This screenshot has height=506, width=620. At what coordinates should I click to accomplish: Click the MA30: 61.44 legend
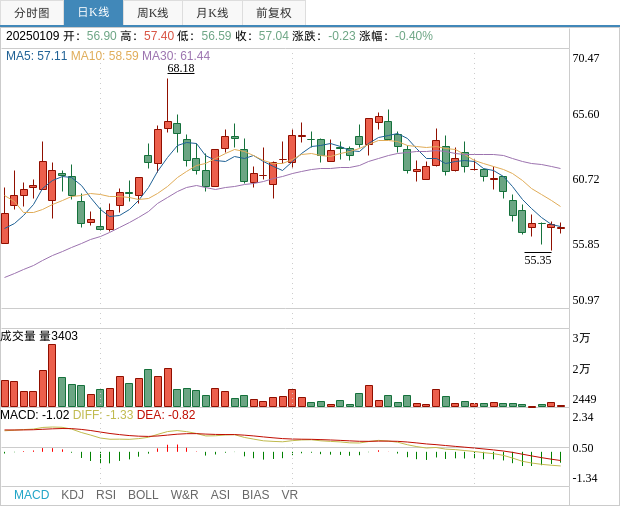point(176,56)
